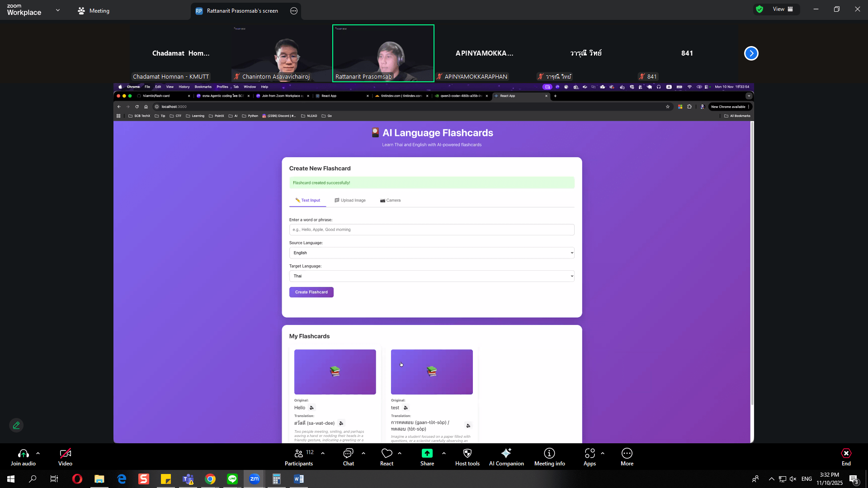This screenshot has width=868, height=488.
Task: Click the annotate pencil icon
Action: pos(16,425)
